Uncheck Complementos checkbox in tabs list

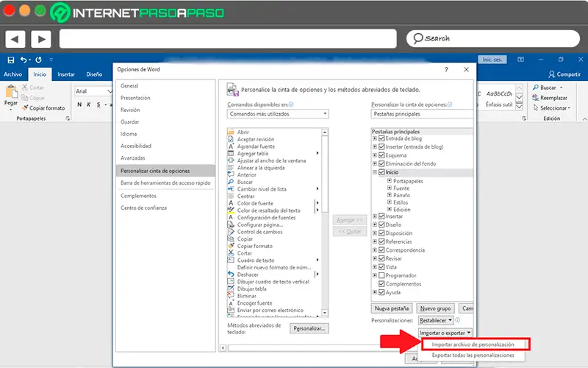pos(381,284)
